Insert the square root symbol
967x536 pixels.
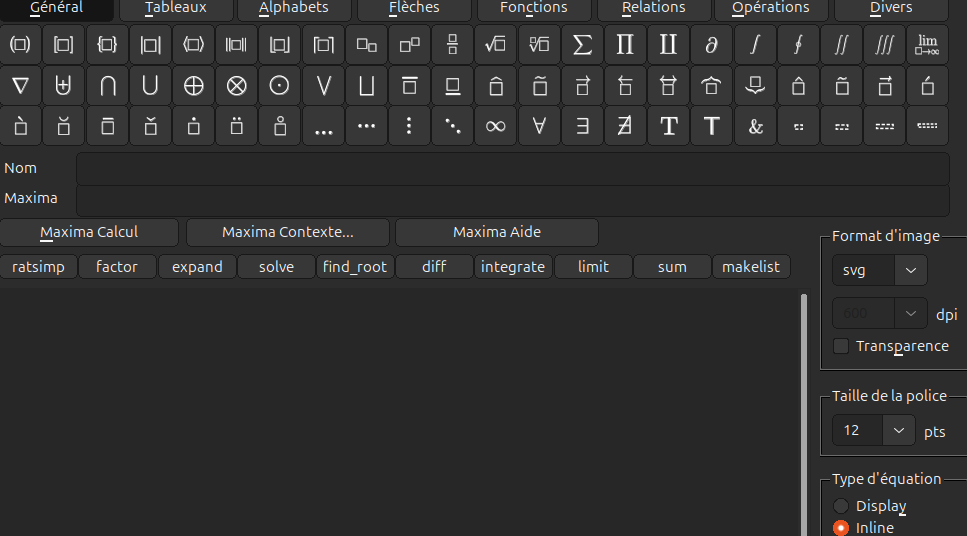click(495, 45)
